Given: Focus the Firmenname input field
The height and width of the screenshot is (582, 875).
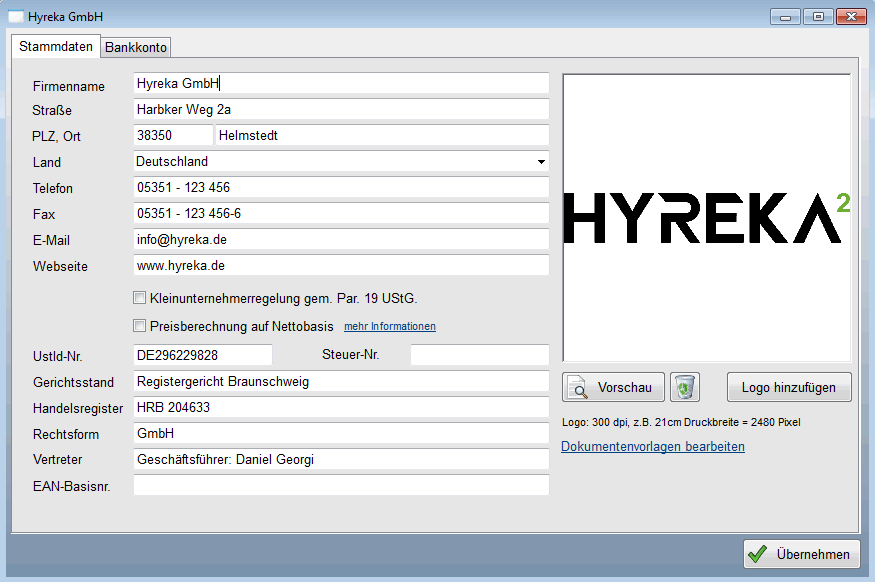Looking at the screenshot, I should (341, 84).
